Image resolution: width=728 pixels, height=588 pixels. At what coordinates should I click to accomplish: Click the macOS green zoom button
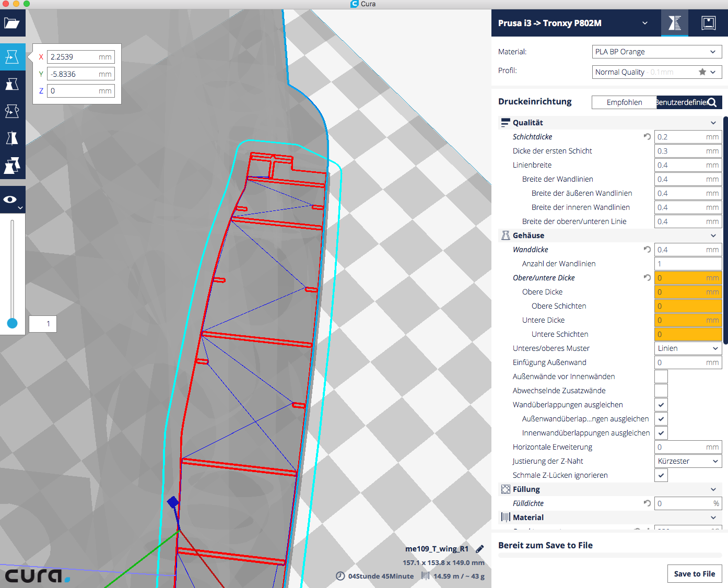[x=27, y=4]
